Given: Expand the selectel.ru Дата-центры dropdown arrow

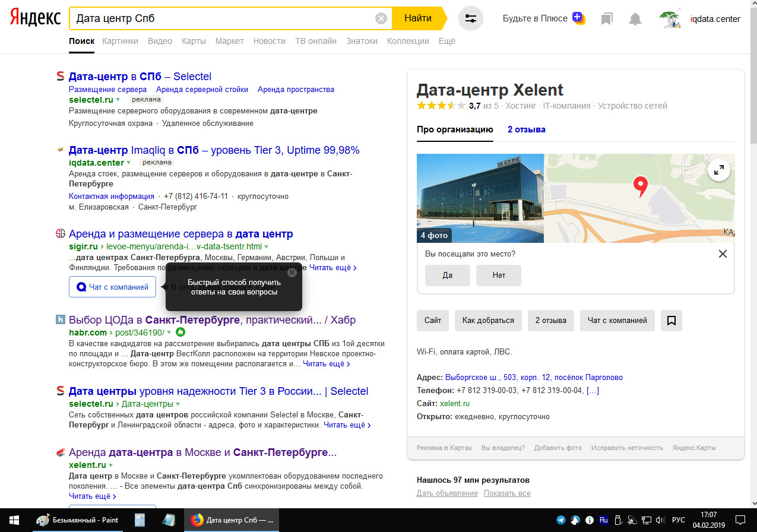Looking at the screenshot, I should (178, 404).
